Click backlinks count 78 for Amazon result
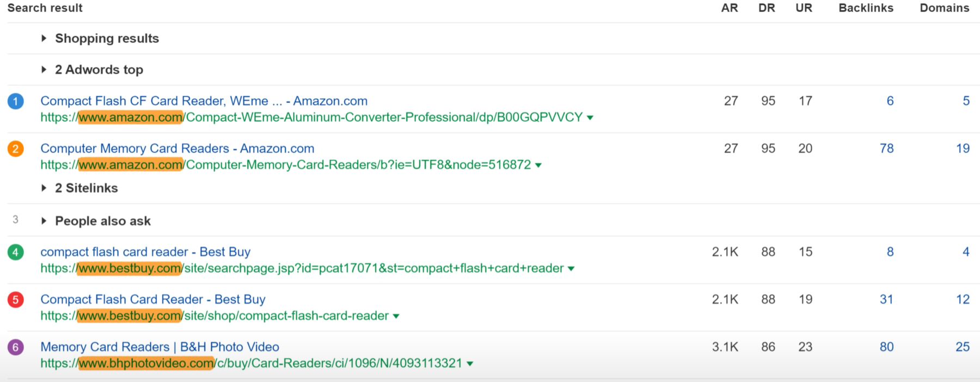Viewport: 980px width, 382px height. (x=886, y=149)
